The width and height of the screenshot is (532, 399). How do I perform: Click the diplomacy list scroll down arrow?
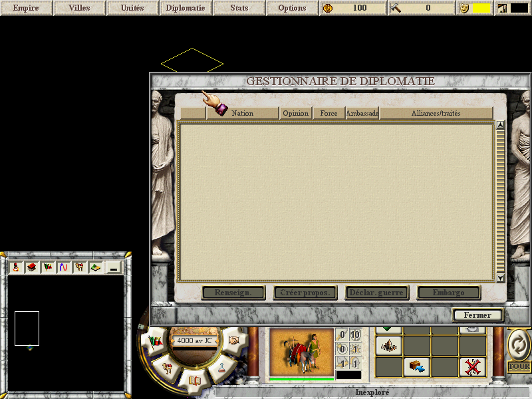(x=501, y=278)
